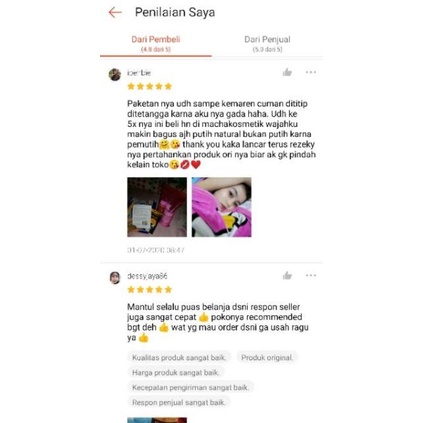Select Kecepatan pengiriman sangat baik tag
Image resolution: width=423 pixels, height=423 pixels.
click(190, 388)
